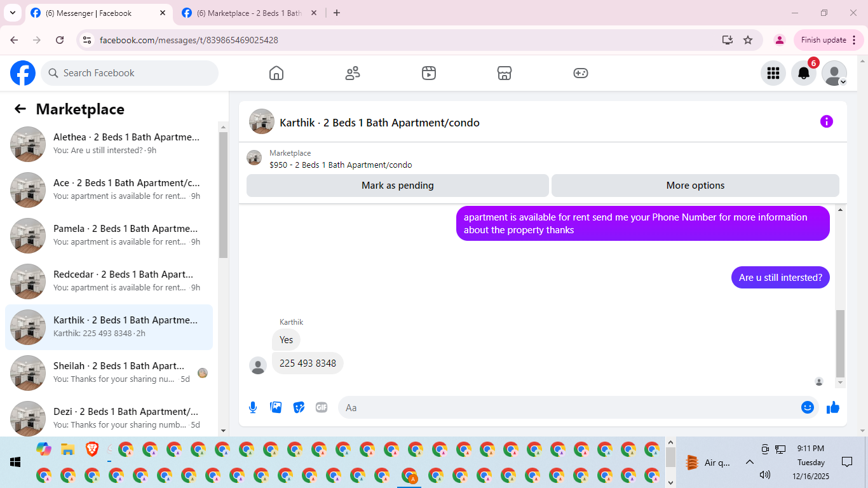Open conversation information icon

coord(827,121)
